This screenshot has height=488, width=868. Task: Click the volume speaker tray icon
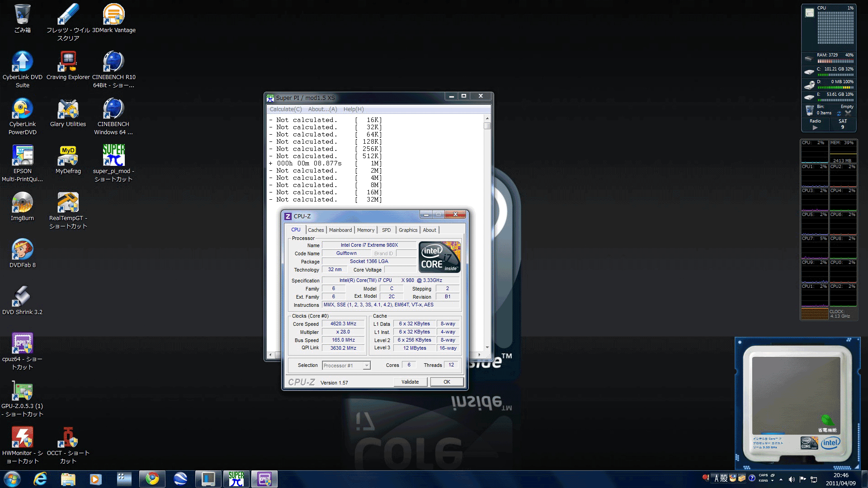[792, 479]
